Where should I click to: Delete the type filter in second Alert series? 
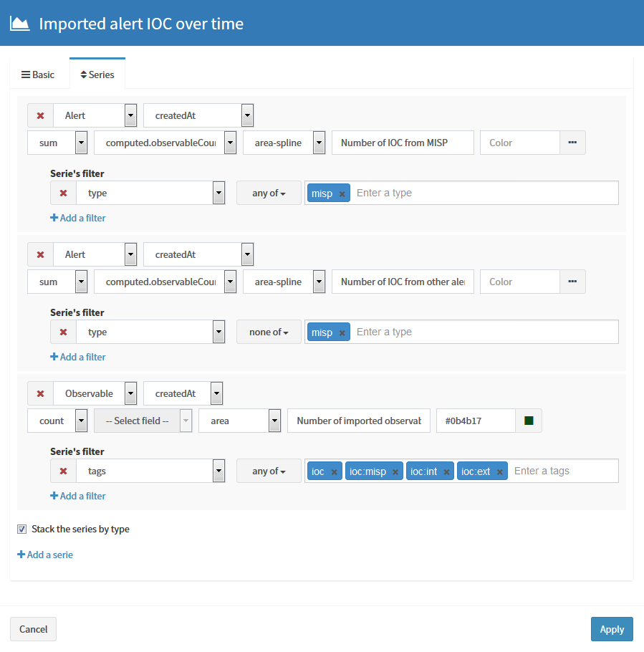[x=63, y=332]
